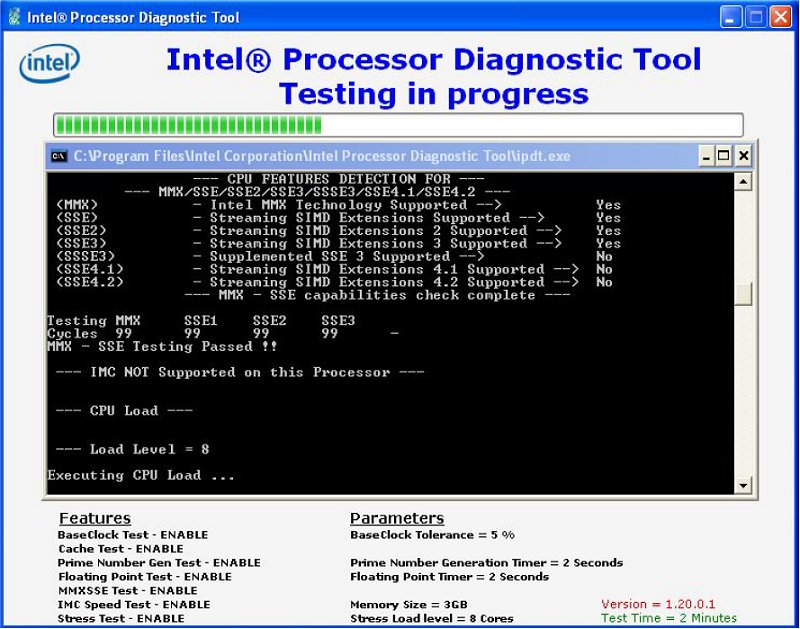Minimize the ipdt.exe console window

click(x=706, y=156)
